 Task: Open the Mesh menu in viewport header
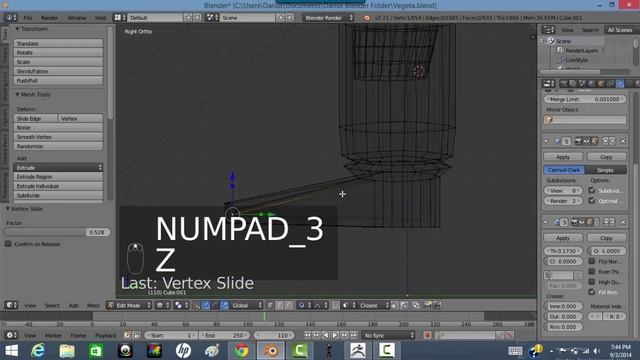point(93,305)
